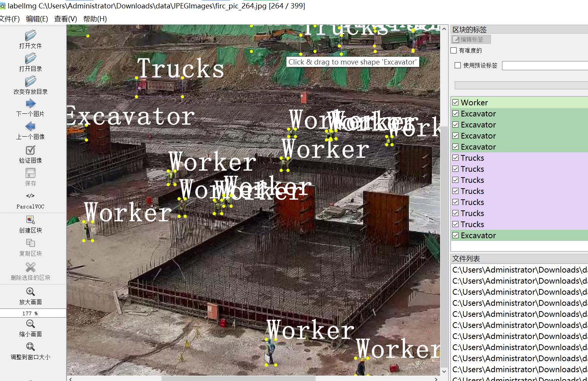This screenshot has height=381, width=588.
Task: Click the 177 % zoom level field
Action: (33, 313)
